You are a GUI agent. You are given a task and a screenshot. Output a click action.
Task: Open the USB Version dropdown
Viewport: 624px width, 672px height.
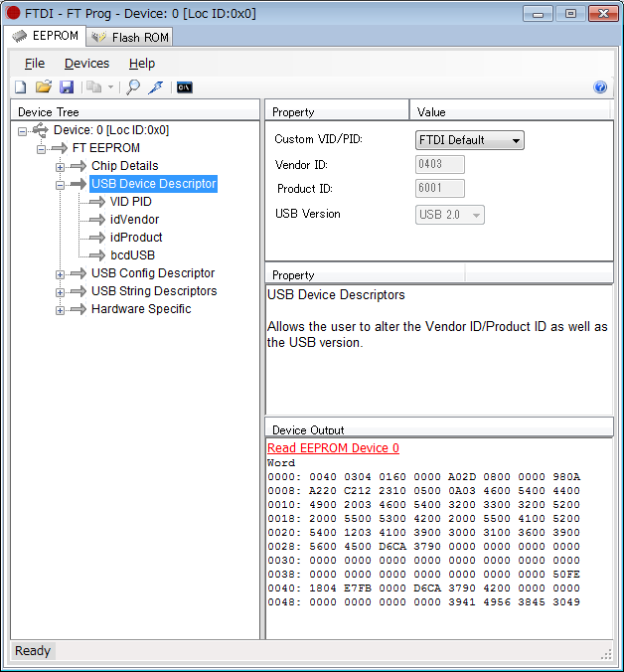(x=450, y=215)
